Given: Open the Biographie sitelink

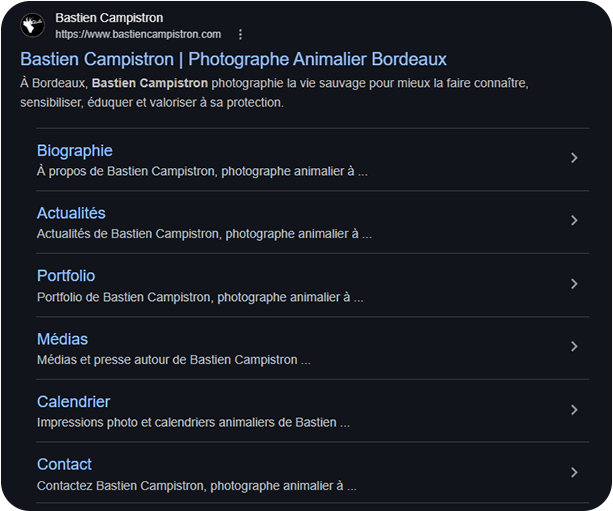Looking at the screenshot, I should coord(75,151).
